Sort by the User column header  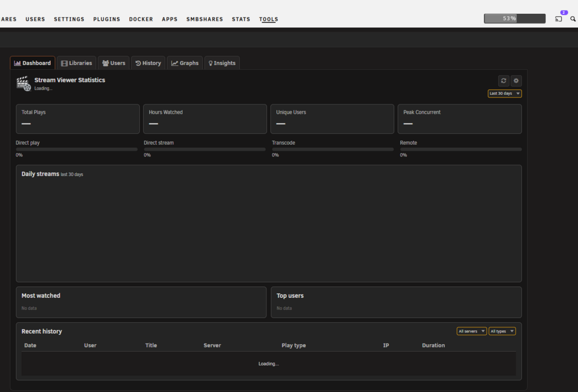90,345
